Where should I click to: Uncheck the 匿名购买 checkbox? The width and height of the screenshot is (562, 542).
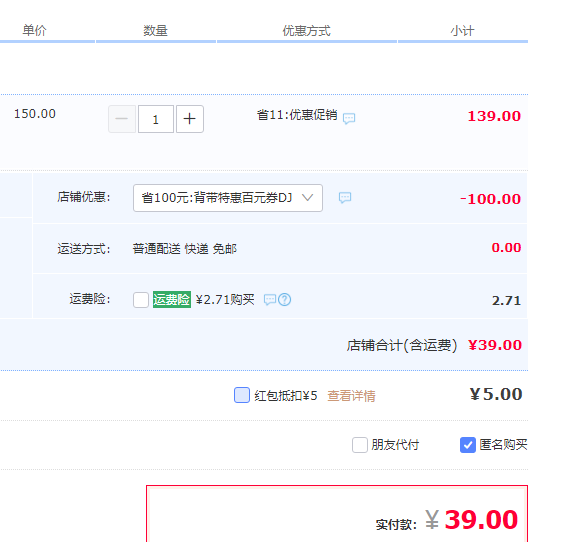468,445
